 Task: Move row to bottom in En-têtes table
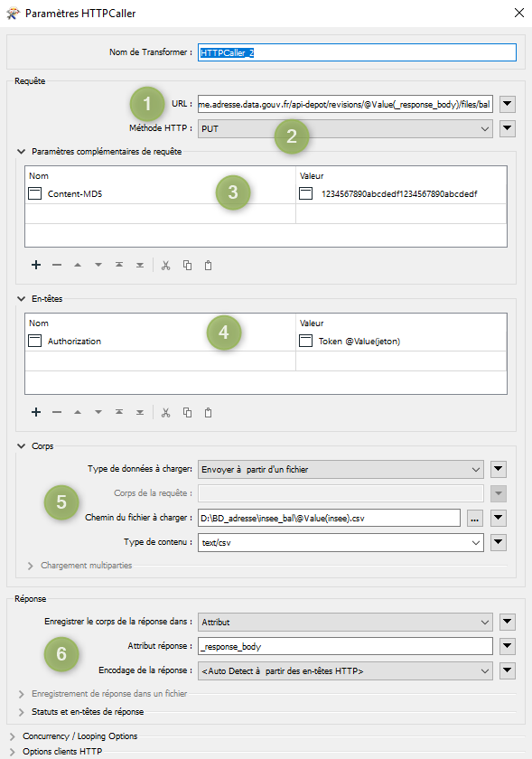[140, 412]
